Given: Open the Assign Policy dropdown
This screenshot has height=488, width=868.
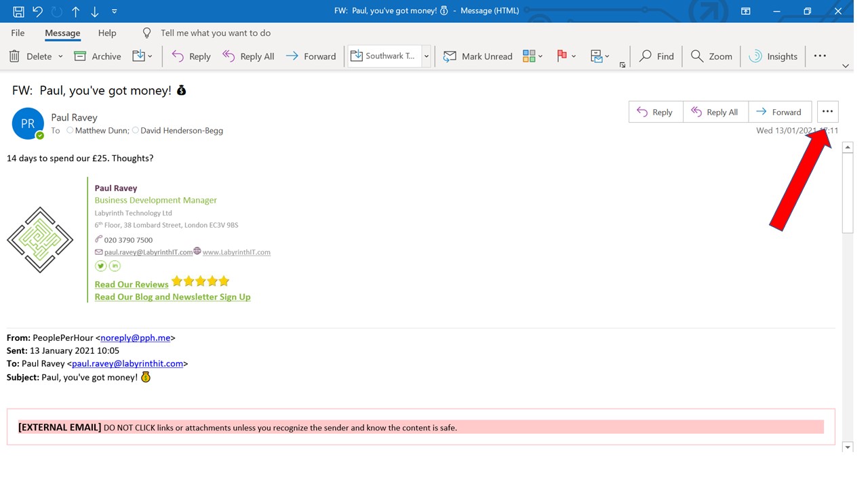Looking at the screenshot, I should [x=599, y=56].
